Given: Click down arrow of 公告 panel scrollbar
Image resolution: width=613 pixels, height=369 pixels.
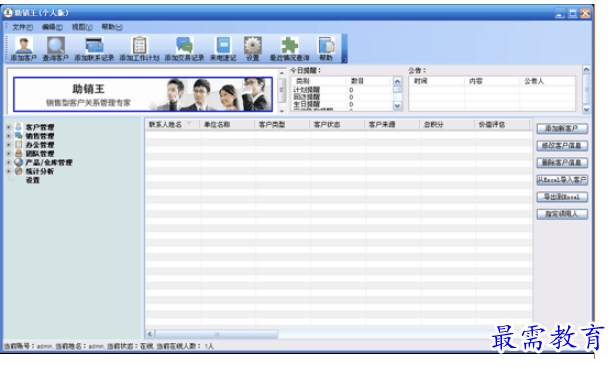Looking at the screenshot, I should point(586,110).
